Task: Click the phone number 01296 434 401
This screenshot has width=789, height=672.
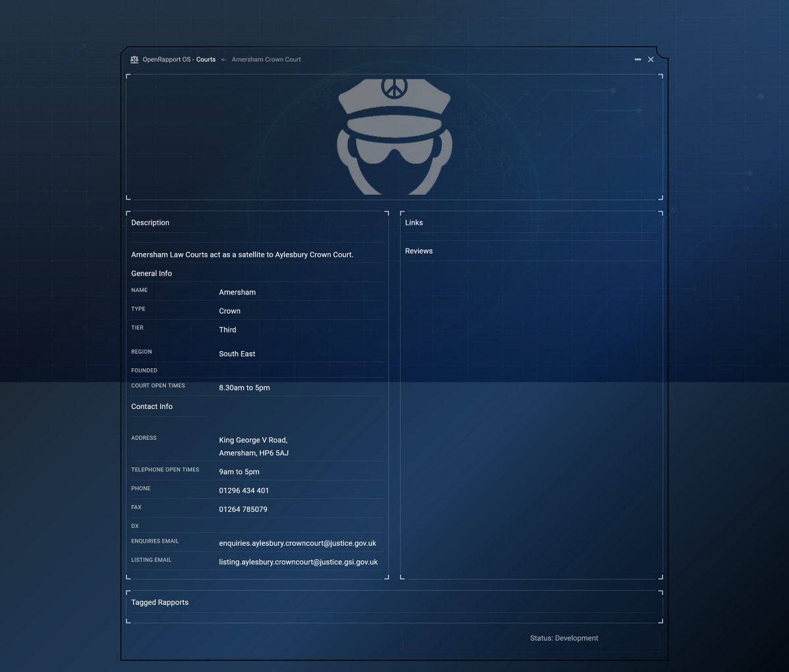Action: (244, 491)
